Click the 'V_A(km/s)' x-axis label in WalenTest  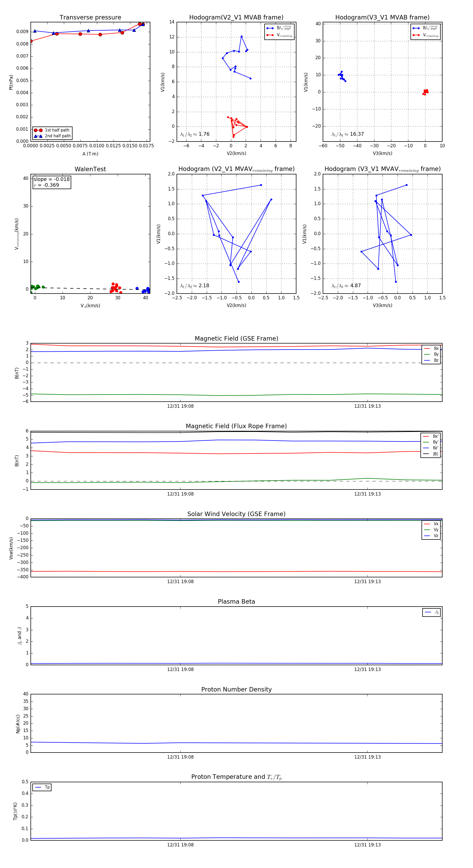click(90, 306)
